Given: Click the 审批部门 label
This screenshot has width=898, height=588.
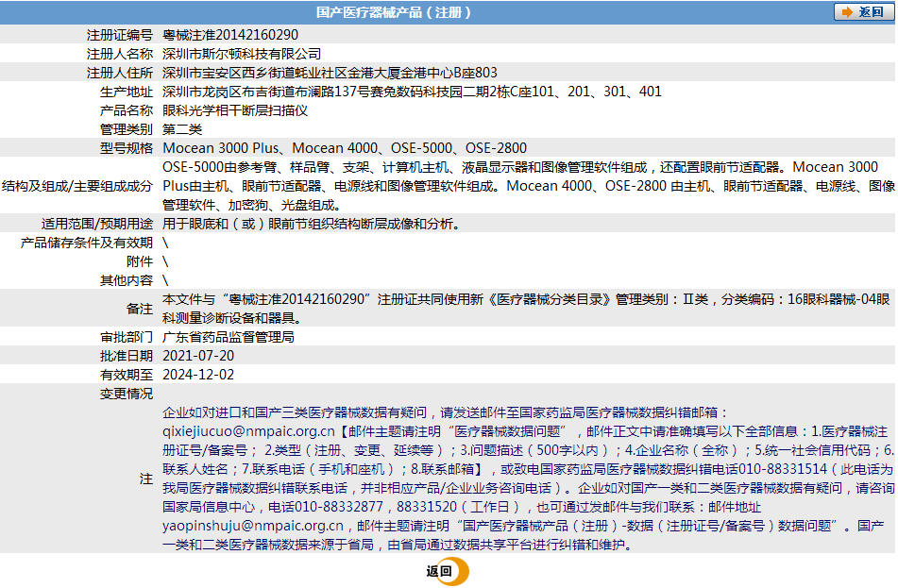Looking at the screenshot, I should [x=127, y=337].
